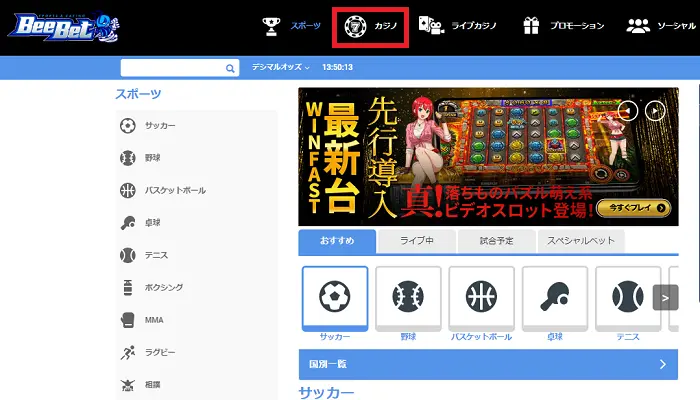Open the ライブカジノ header menu
Screen dimensions: 700x400
click(x=474, y=26)
